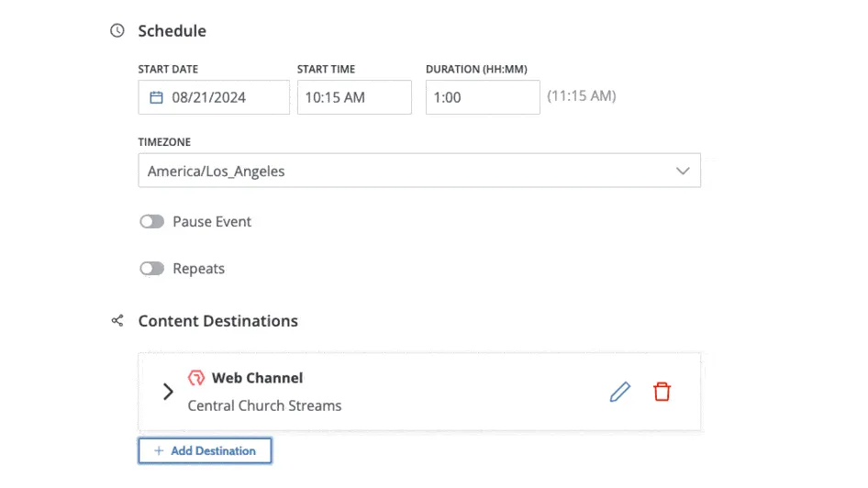Expand the Web Channel destination row chevron

click(168, 392)
